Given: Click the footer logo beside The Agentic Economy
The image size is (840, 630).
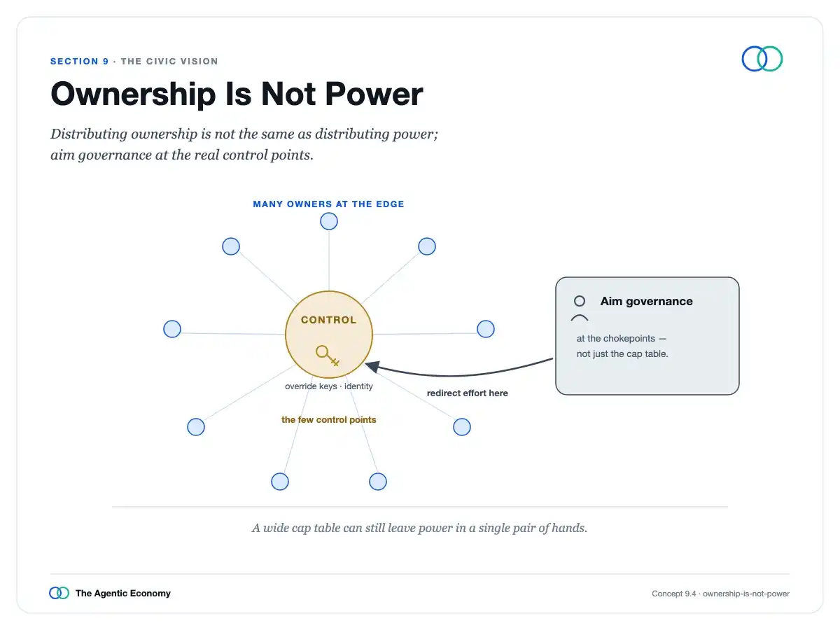Looking at the screenshot, I should click(59, 593).
